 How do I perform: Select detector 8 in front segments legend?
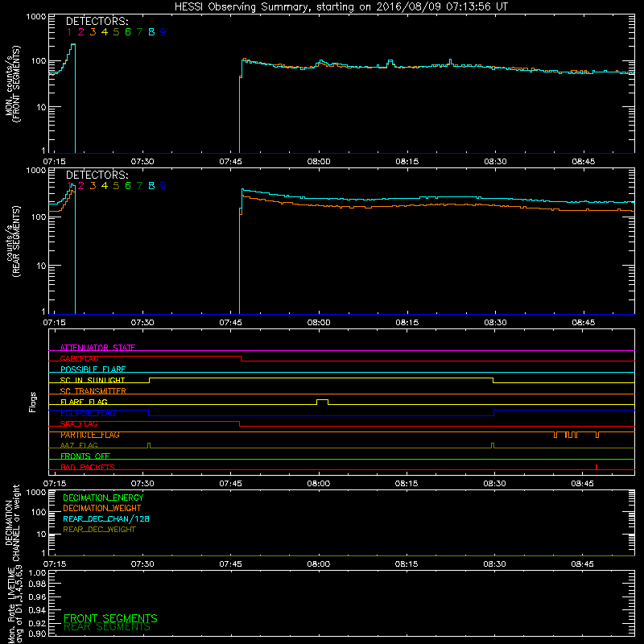pyautogui.click(x=151, y=32)
